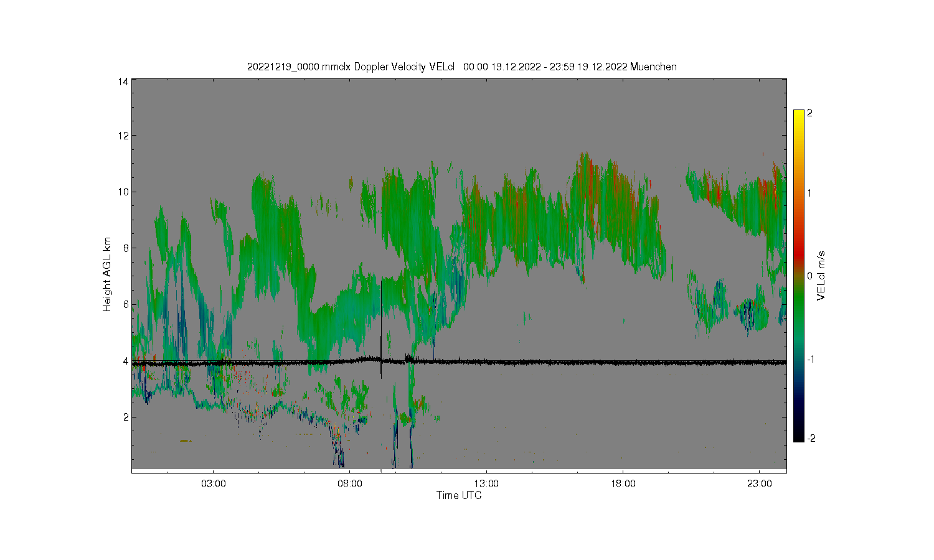
Task: Click the height axis tick label 8
Action: point(126,248)
